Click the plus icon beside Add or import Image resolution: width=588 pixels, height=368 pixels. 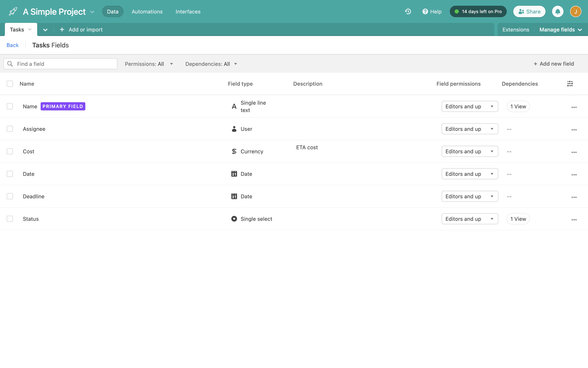tap(62, 29)
